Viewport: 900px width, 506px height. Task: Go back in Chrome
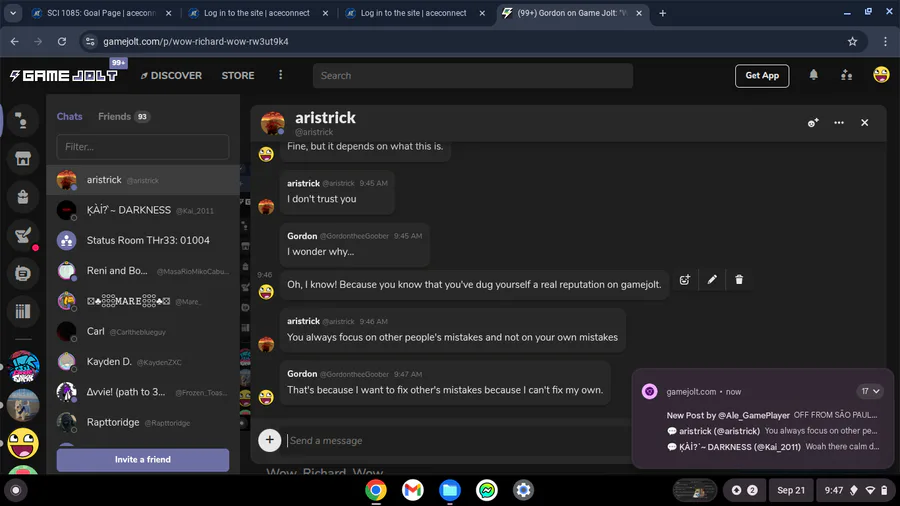[15, 41]
